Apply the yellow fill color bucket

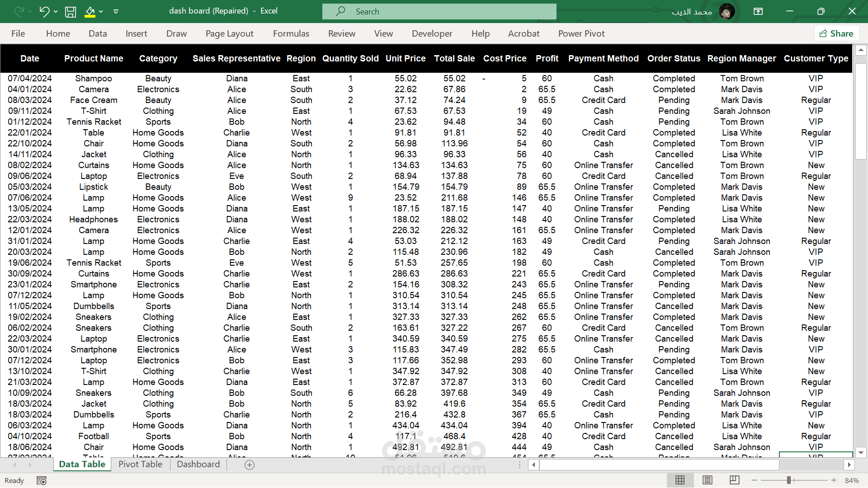coord(90,11)
